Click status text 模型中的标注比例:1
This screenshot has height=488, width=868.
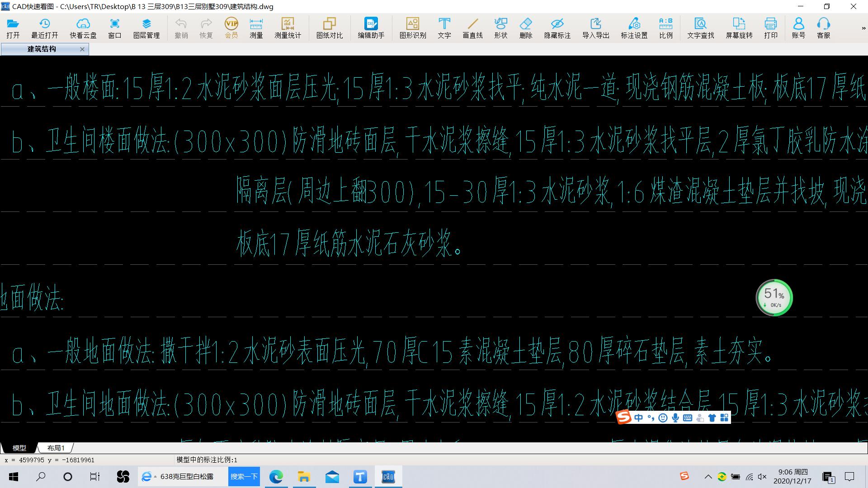point(207,460)
